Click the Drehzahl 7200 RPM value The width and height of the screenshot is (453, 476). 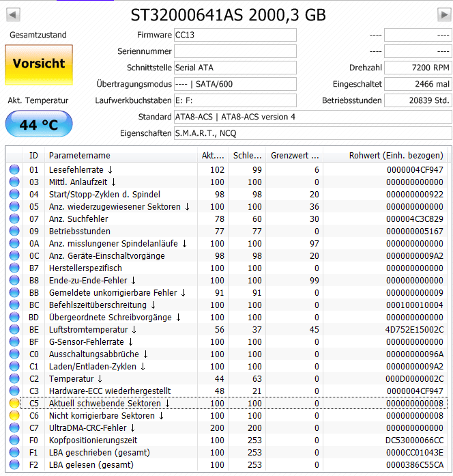(418, 68)
